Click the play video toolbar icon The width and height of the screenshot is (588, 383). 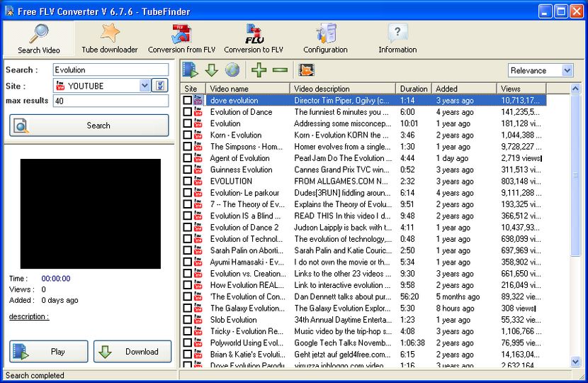coord(190,70)
